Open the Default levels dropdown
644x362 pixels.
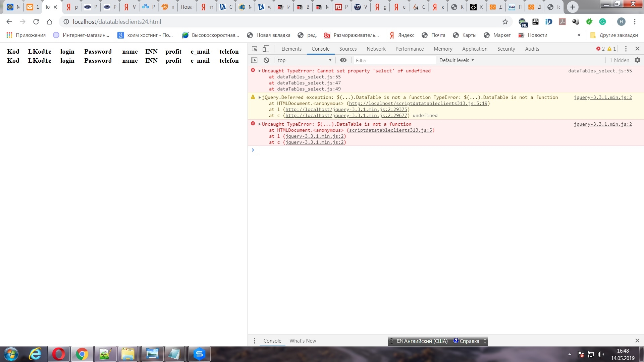point(457,60)
